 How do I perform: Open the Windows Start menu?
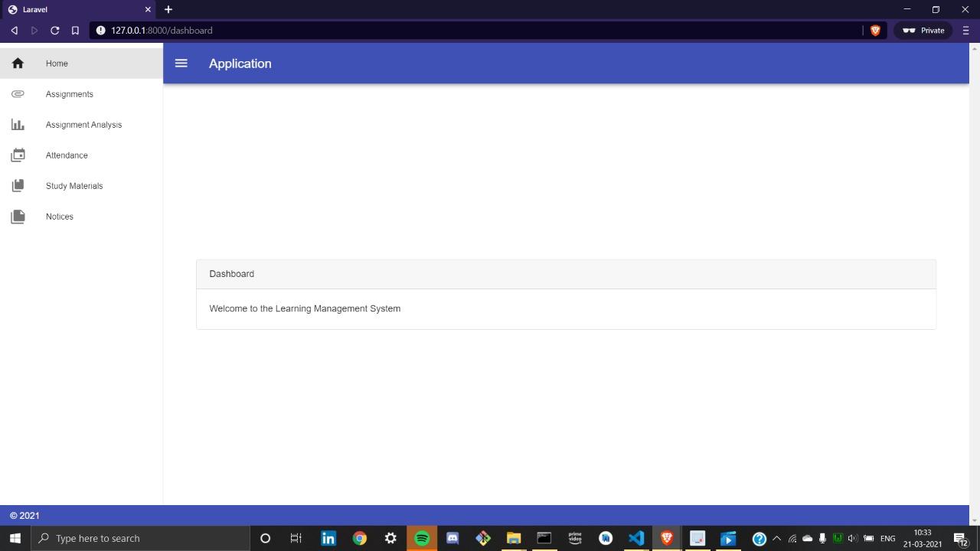click(x=15, y=538)
